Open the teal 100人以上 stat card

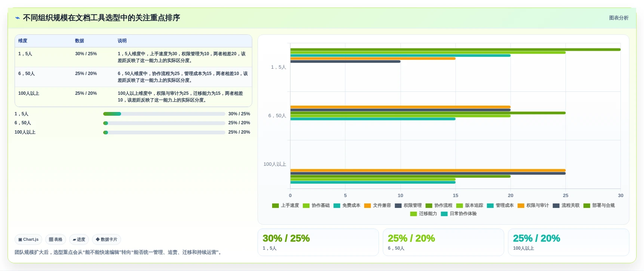[x=568, y=242]
